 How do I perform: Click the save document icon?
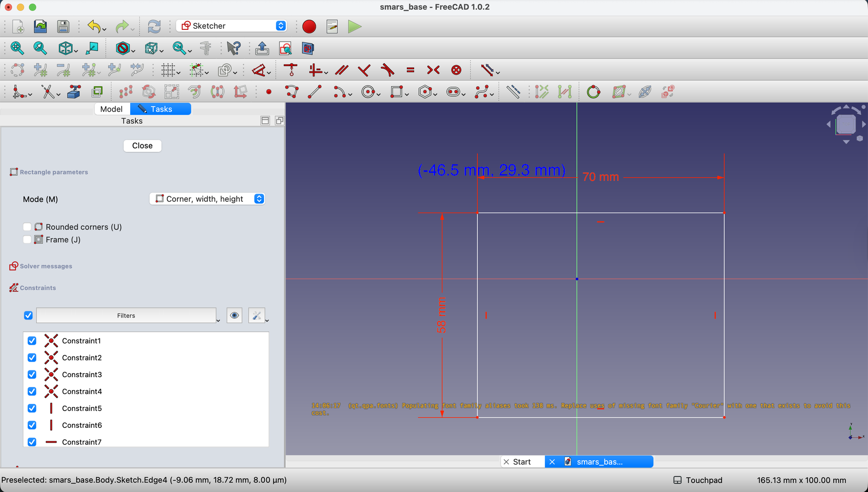point(63,27)
